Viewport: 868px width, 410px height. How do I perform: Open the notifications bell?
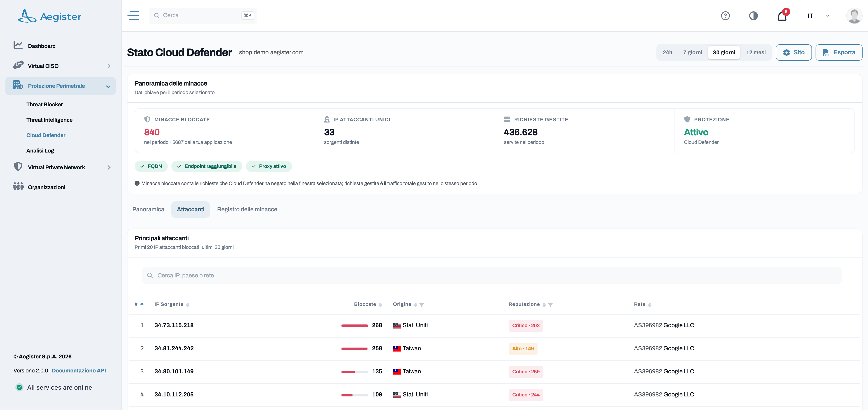782,16
